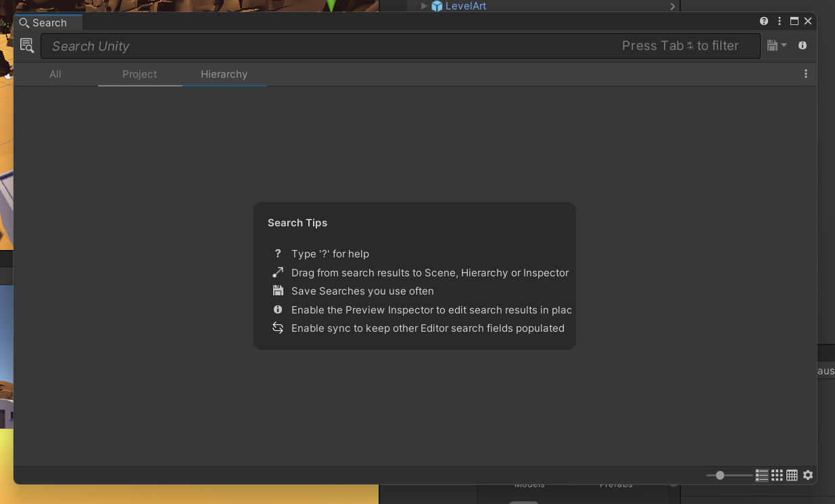Select the LevelArt object in Hierarchy
The height and width of the screenshot is (504, 835).
(466, 6)
